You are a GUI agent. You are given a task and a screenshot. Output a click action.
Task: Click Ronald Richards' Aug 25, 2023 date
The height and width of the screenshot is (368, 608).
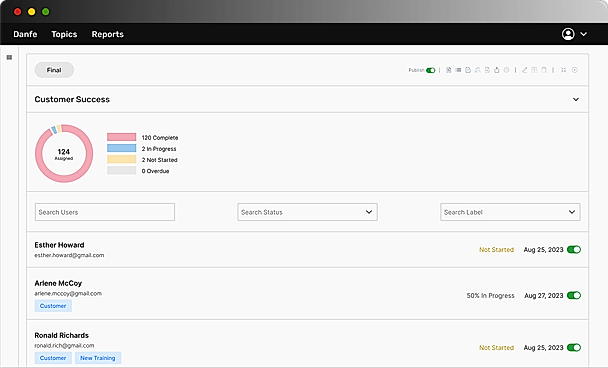(544, 348)
